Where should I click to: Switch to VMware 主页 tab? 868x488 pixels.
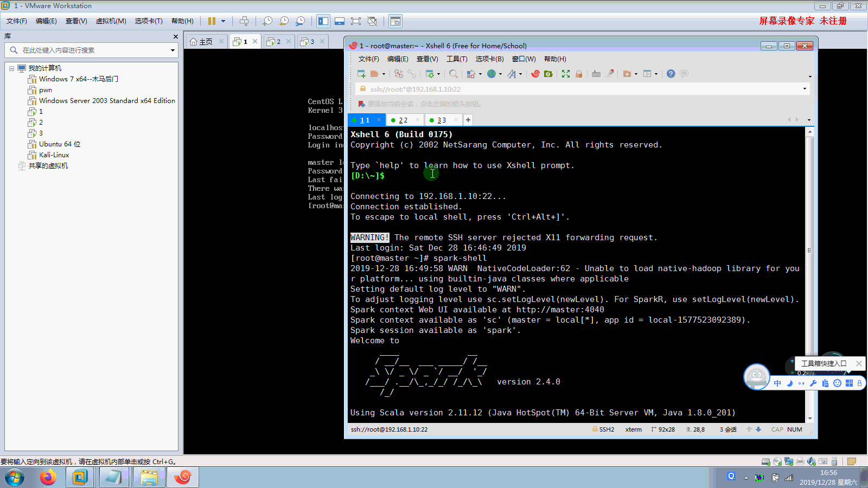point(206,41)
